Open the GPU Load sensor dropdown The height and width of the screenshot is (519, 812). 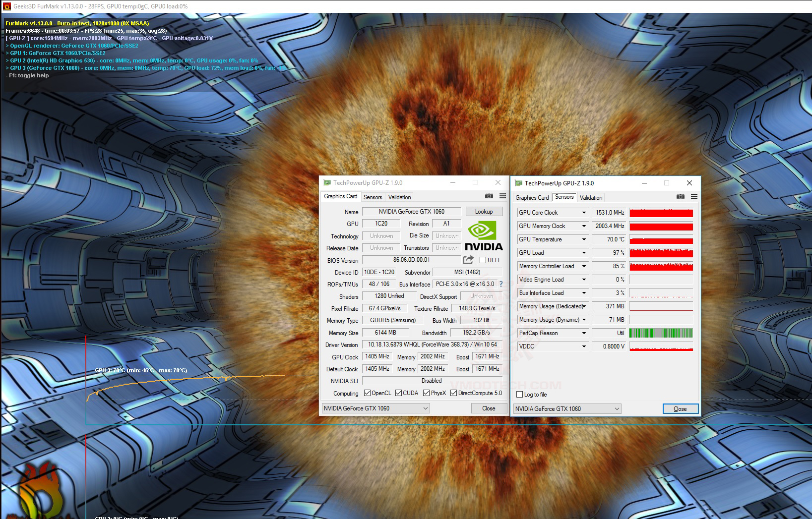pyautogui.click(x=584, y=253)
